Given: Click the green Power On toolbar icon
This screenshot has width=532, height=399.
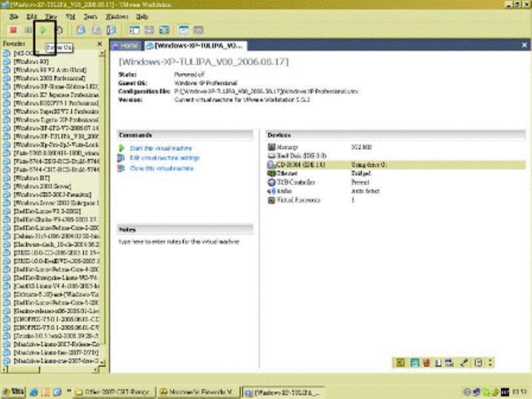Looking at the screenshot, I should point(43,30).
